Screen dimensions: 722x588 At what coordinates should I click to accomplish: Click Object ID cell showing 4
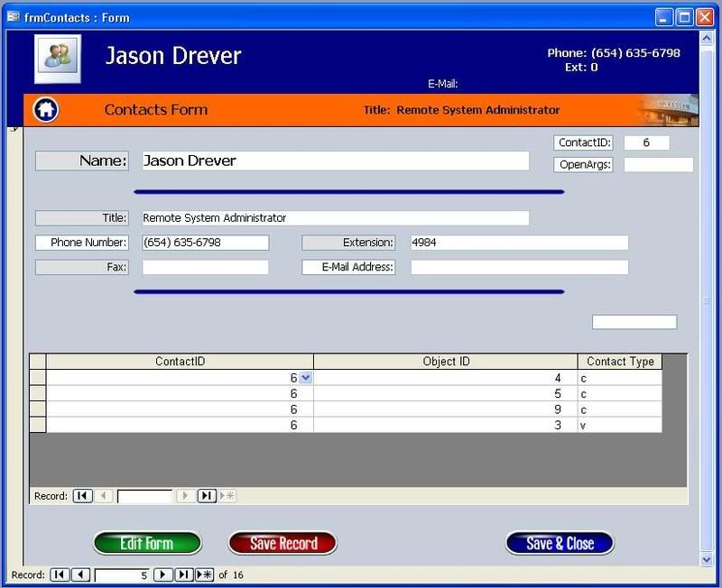coord(446,378)
